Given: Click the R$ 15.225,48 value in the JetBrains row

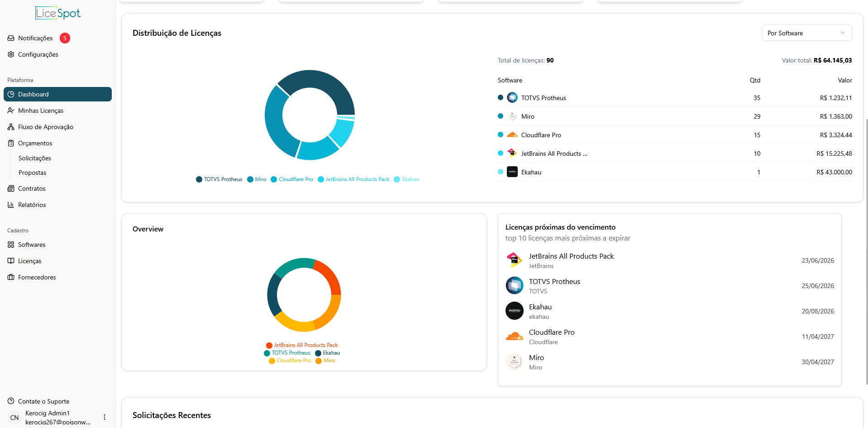Looking at the screenshot, I should click(834, 154).
